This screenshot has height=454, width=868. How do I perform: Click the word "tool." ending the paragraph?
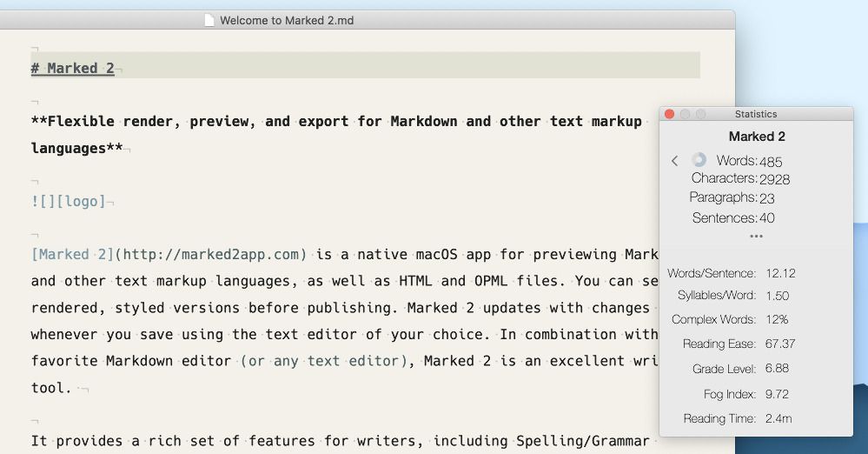[51, 388]
